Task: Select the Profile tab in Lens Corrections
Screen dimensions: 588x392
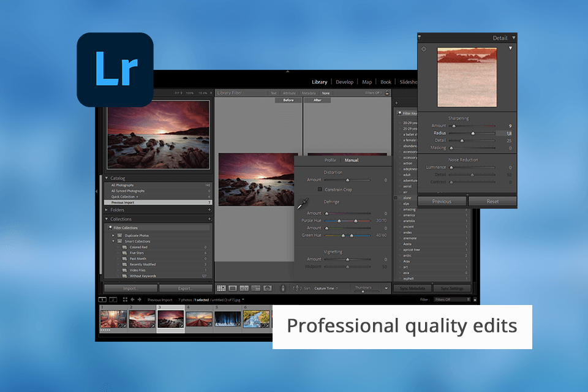Action: [x=330, y=160]
